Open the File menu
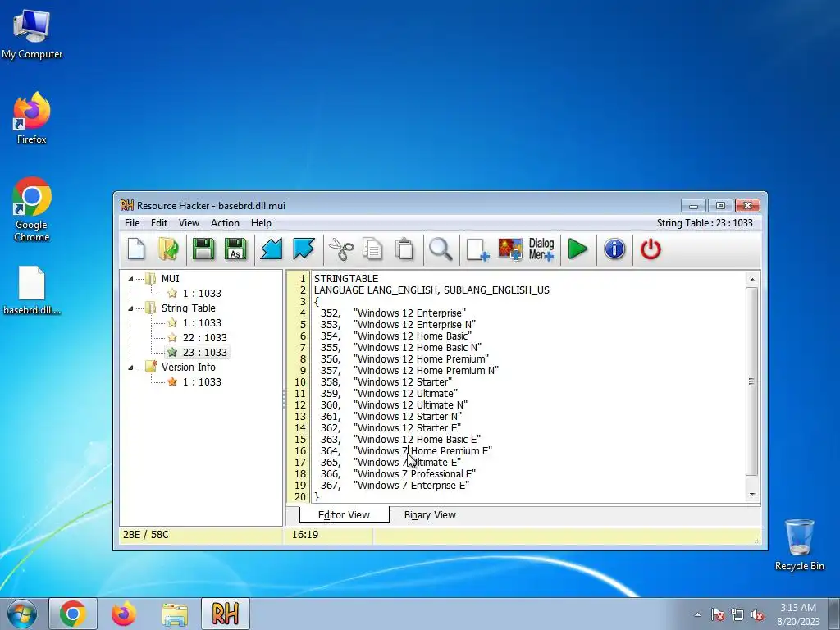This screenshot has width=840, height=630. [x=132, y=223]
